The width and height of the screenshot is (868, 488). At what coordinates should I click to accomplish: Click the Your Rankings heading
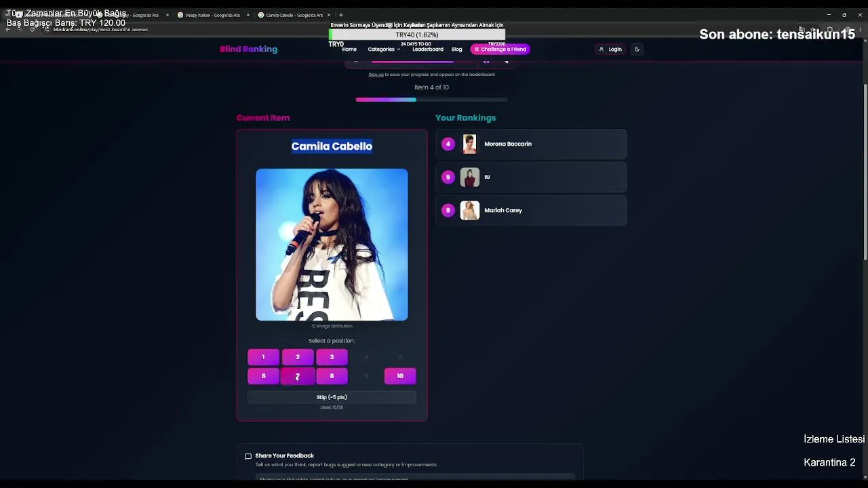(465, 118)
